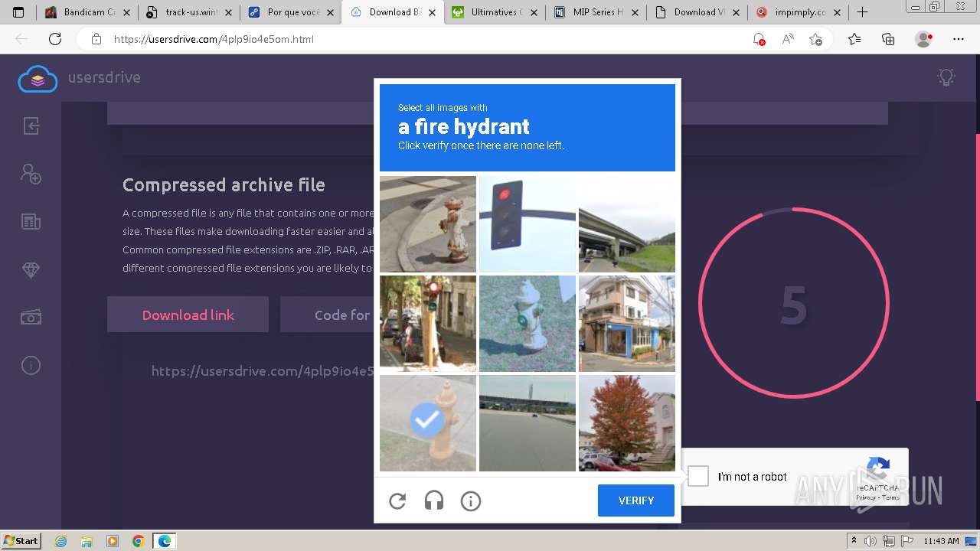Click the taskbar clock 11:43 AM
Viewport: 980px width, 551px height.
pyautogui.click(x=941, y=541)
